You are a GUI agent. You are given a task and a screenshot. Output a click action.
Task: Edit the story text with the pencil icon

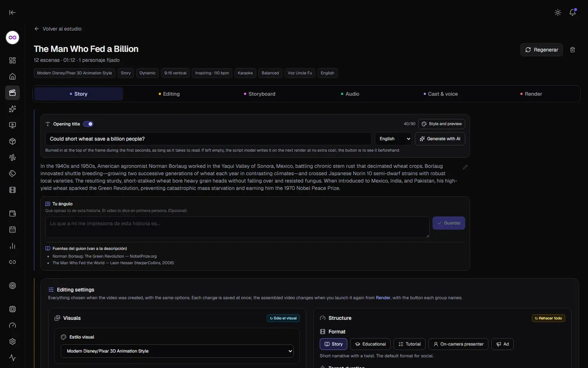click(465, 167)
